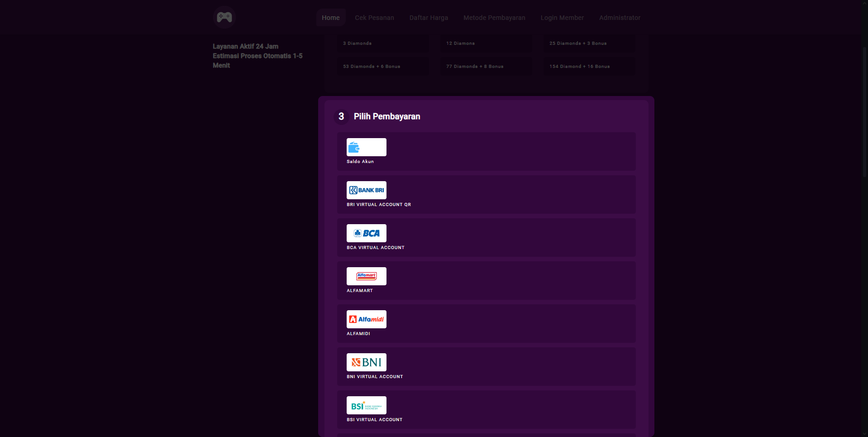Select BNI VIRTUAL ACCOUNT label
This screenshot has width=868, height=437.
375,377
